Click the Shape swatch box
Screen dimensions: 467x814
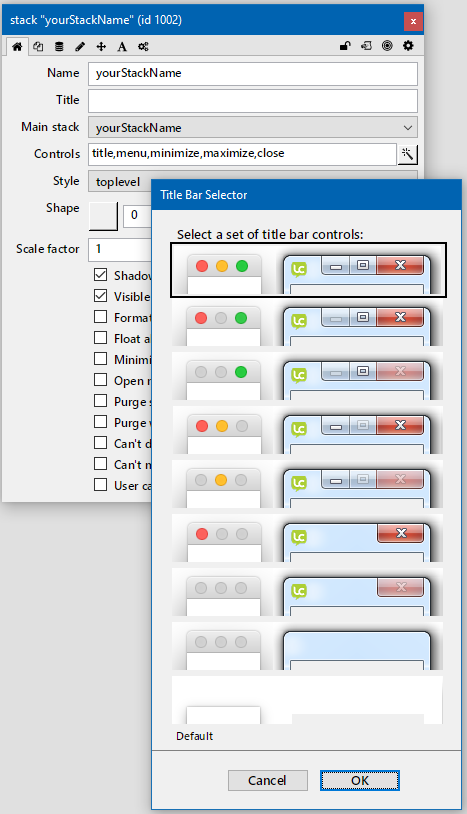(103, 215)
